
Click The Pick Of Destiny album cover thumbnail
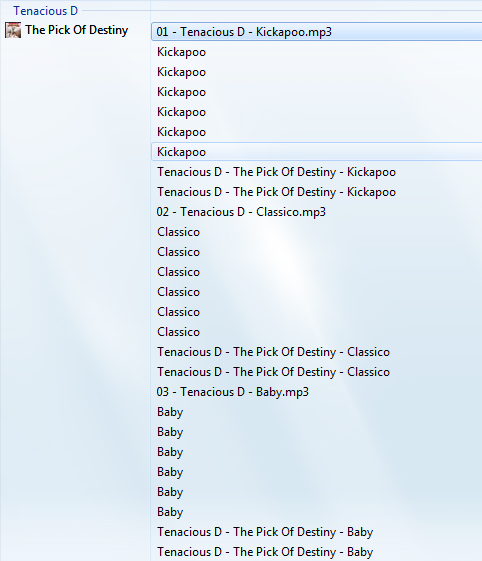click(13, 30)
